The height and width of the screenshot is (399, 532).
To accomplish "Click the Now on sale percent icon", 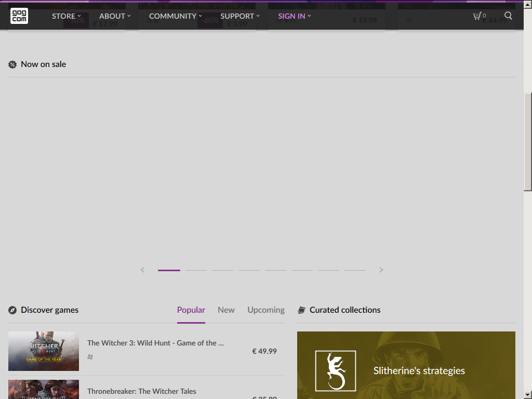I will (12, 64).
